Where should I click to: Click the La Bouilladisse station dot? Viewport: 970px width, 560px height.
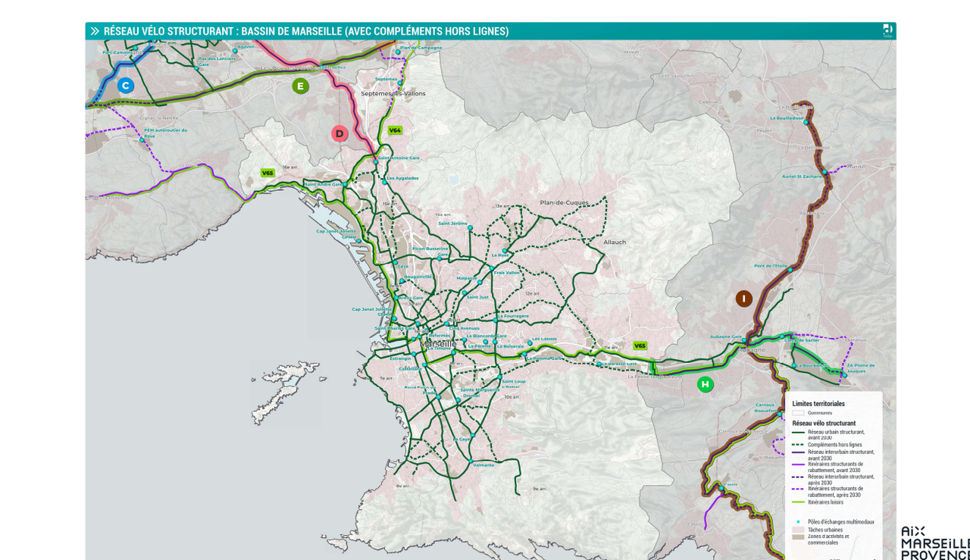point(806,122)
